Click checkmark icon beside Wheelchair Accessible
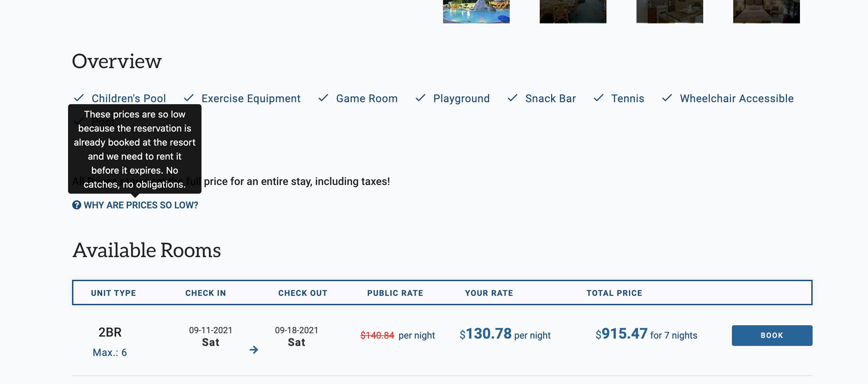The height and width of the screenshot is (384, 868). tap(667, 98)
